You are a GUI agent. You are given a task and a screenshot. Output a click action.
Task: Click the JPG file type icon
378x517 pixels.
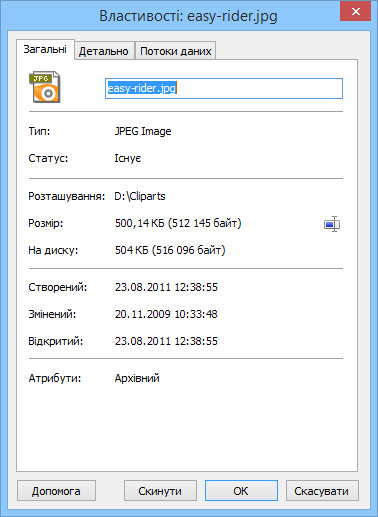pyautogui.click(x=45, y=87)
